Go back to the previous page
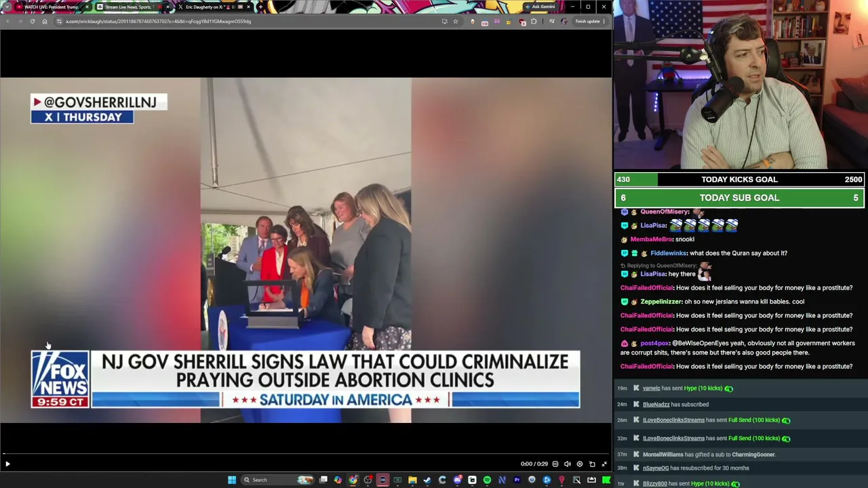 pyautogui.click(x=7, y=21)
